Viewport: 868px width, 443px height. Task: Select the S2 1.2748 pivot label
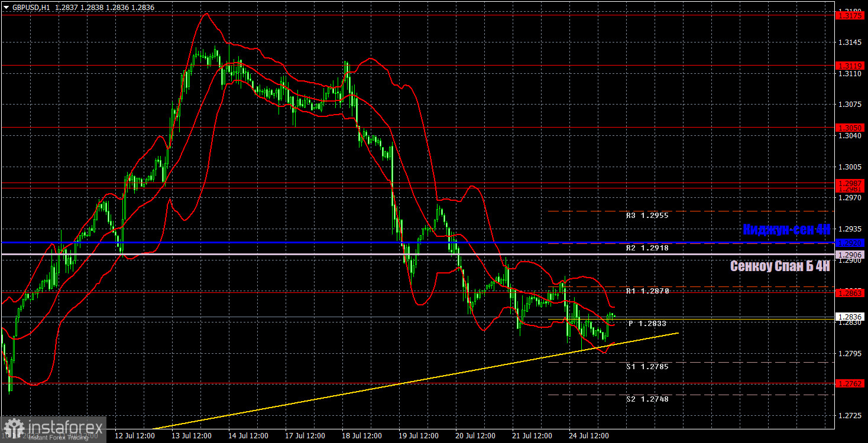[x=646, y=399]
